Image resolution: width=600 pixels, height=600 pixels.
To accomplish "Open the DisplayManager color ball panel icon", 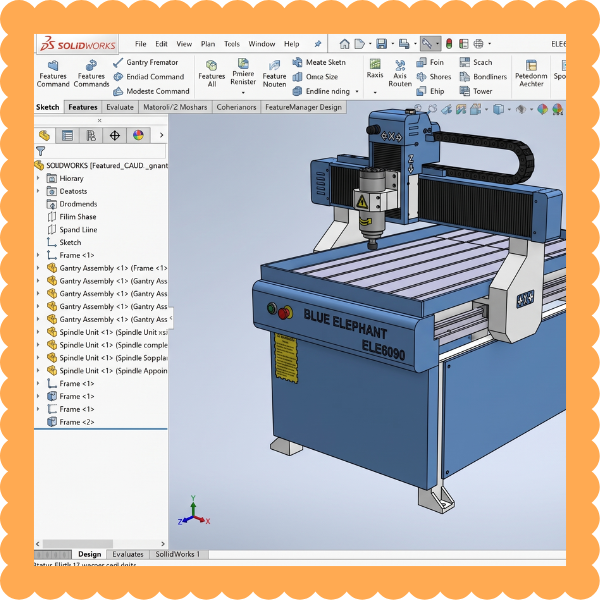I will click(138, 135).
